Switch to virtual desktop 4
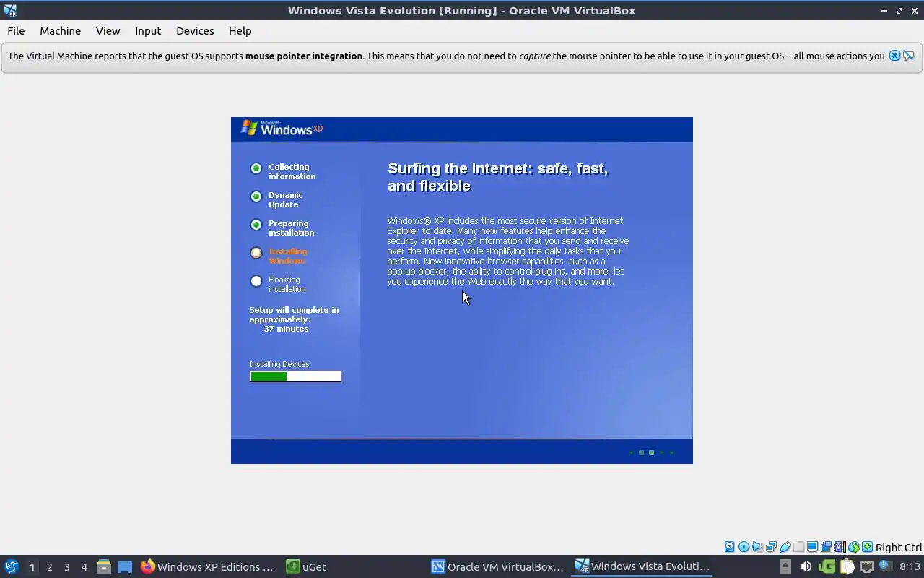The height and width of the screenshot is (578, 924). pyautogui.click(x=84, y=567)
